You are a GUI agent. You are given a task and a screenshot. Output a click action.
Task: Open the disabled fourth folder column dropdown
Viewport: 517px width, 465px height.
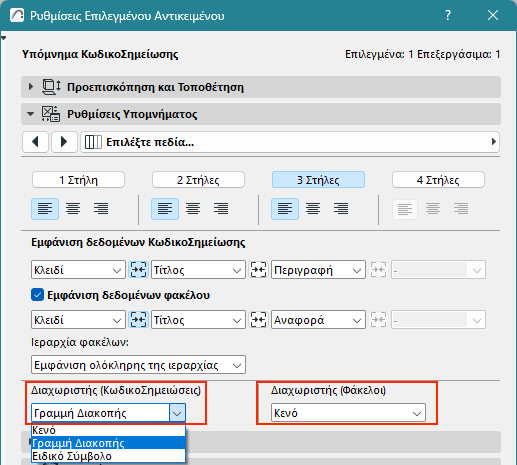pyautogui.click(x=438, y=320)
